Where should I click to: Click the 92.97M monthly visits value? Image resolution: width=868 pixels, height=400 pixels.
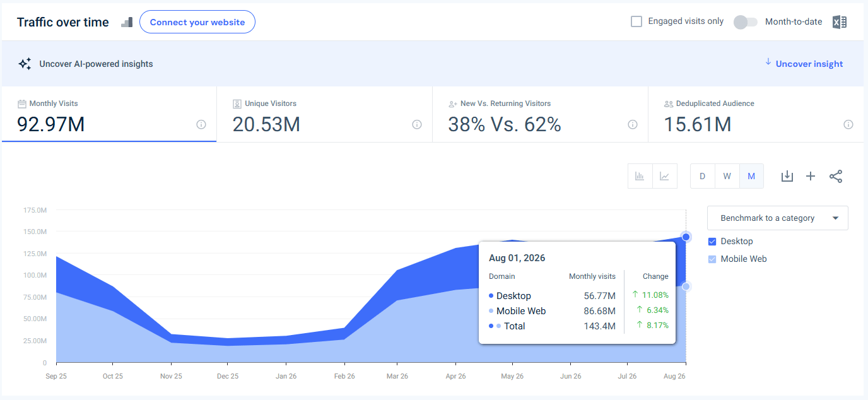tap(50, 124)
